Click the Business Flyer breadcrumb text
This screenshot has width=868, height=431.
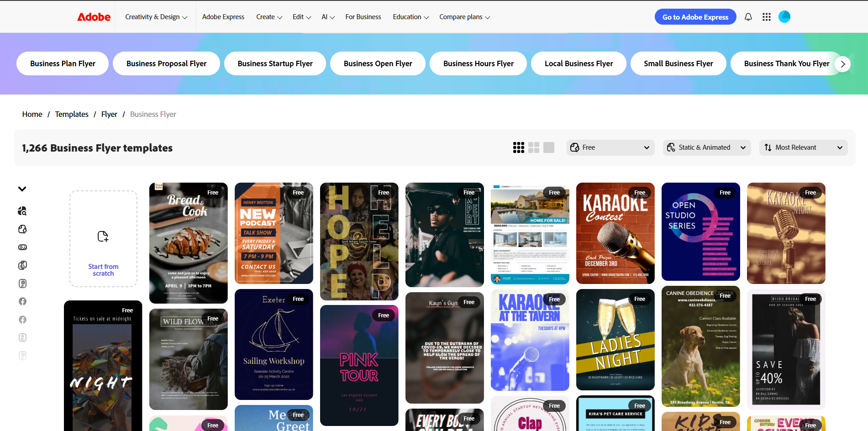tap(153, 114)
